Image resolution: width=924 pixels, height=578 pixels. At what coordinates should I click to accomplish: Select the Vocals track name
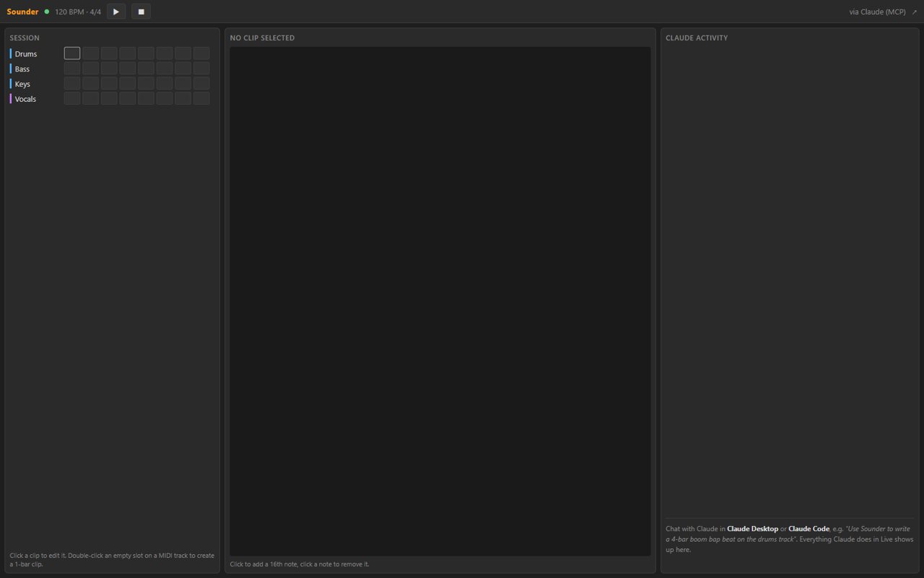pyautogui.click(x=25, y=99)
